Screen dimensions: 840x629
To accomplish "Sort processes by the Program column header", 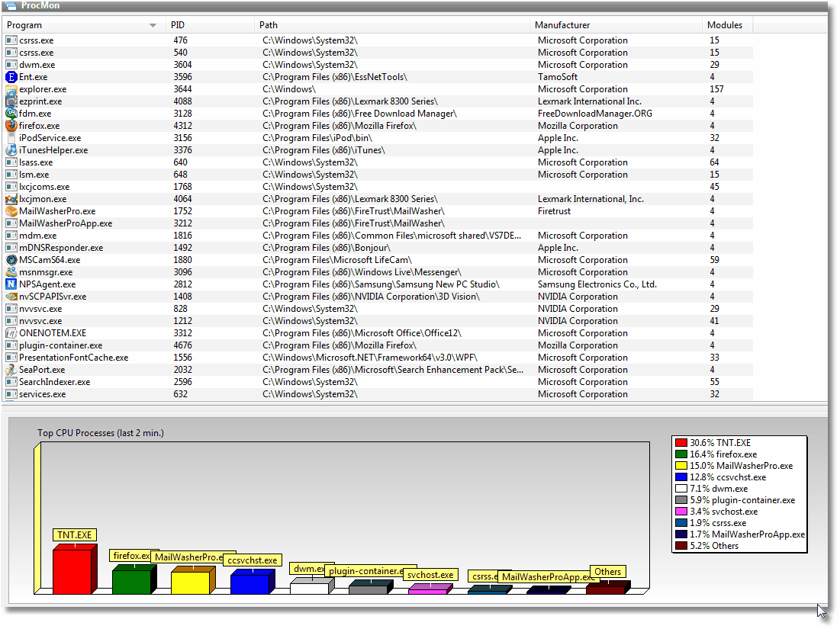I will 84,25.
